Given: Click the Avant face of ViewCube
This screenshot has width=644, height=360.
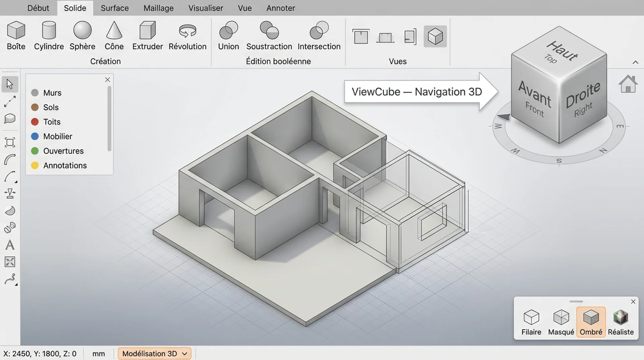Looking at the screenshot, I should coord(535,99).
